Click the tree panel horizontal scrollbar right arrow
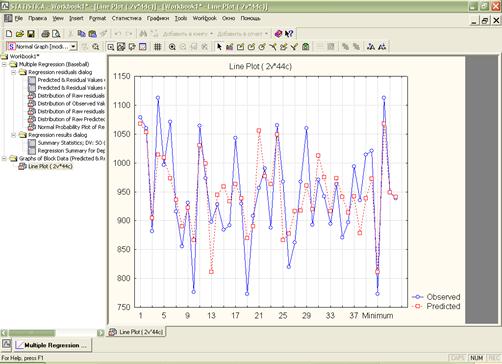The height and width of the screenshot is (364, 502). coord(101,333)
